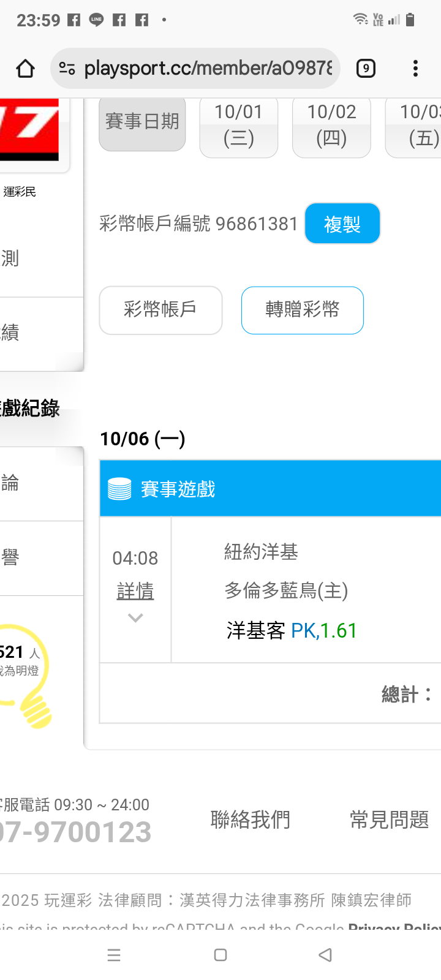Screen dimensions: 441x980
Task: Click the 複製 copy button
Action: (342, 224)
